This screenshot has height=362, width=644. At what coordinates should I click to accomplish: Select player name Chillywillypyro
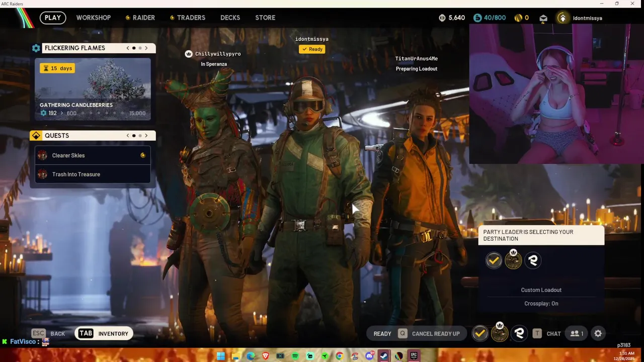(x=218, y=54)
